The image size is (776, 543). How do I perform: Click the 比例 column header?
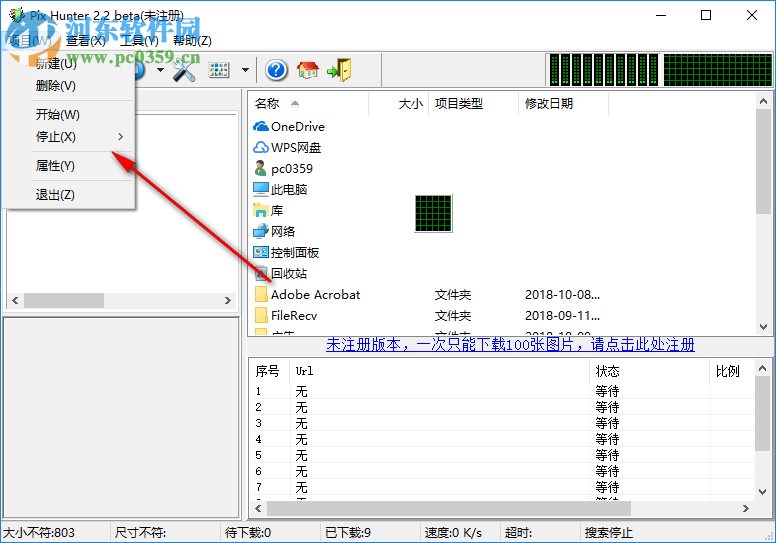(x=732, y=371)
